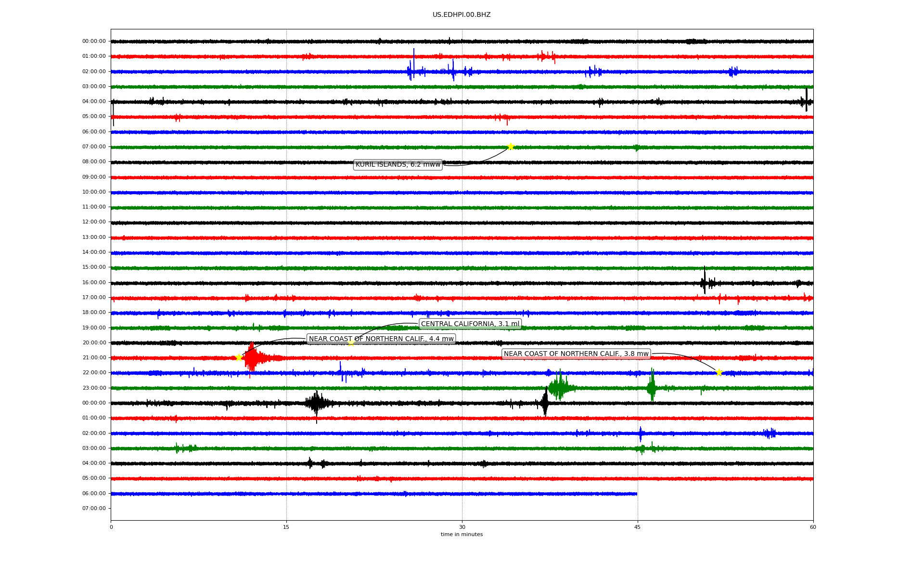The image size is (924, 578).
Task: Click the 12:00:00 row time label
Action: 94,222
